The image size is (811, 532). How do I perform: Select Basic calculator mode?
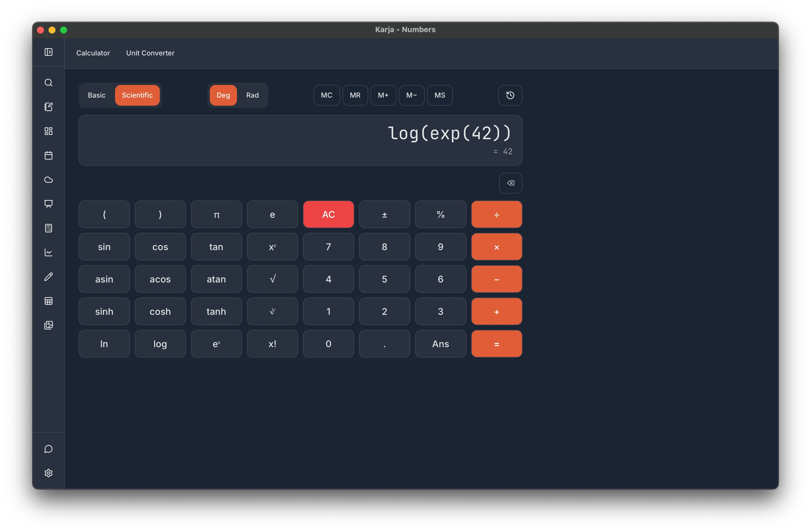tap(97, 95)
